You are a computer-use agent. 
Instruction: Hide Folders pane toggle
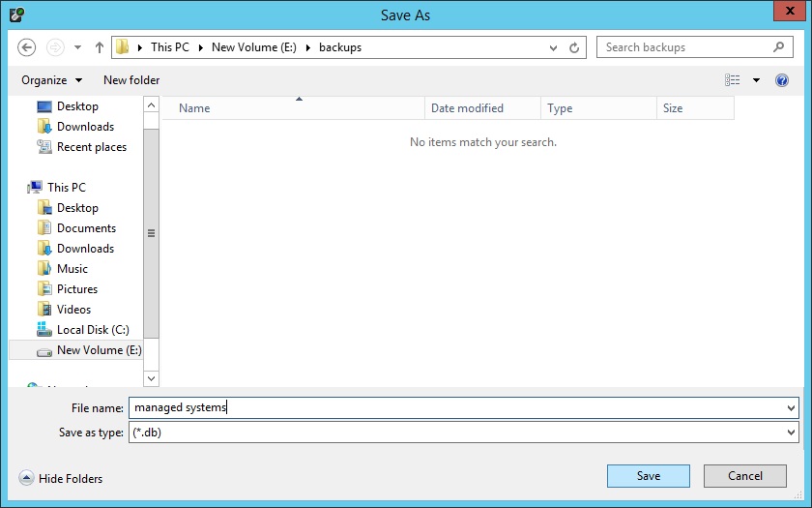61,478
